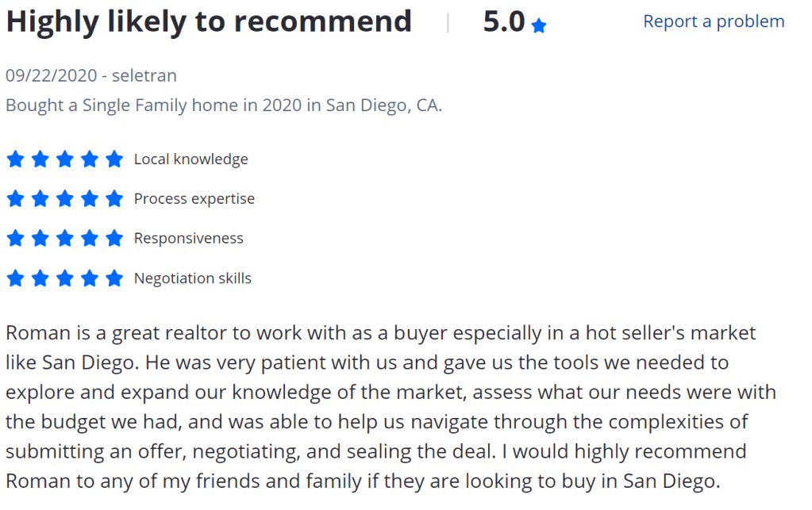The image size is (812, 510).
Task: Click fifth star in Responsiveness row
Action: [114, 238]
